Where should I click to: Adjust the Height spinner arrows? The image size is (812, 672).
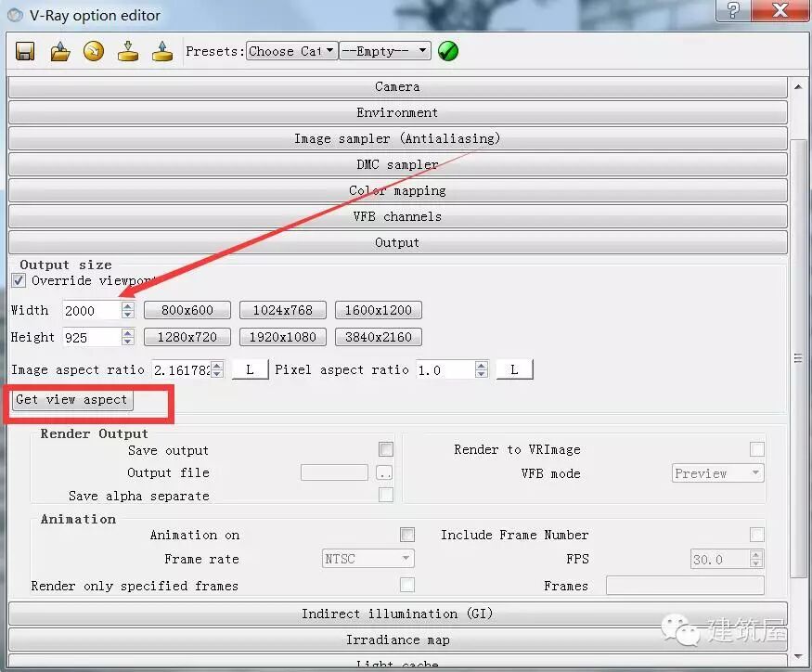(128, 337)
